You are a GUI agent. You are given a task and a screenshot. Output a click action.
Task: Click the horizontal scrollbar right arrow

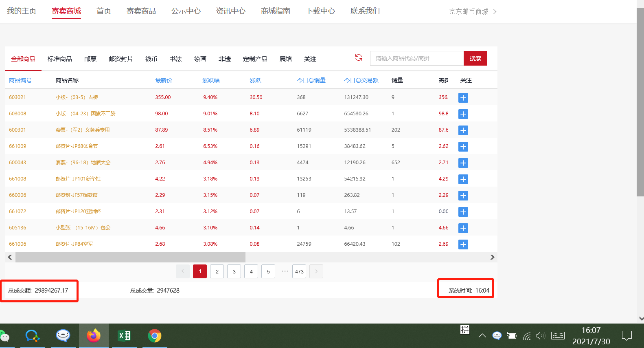click(x=492, y=257)
